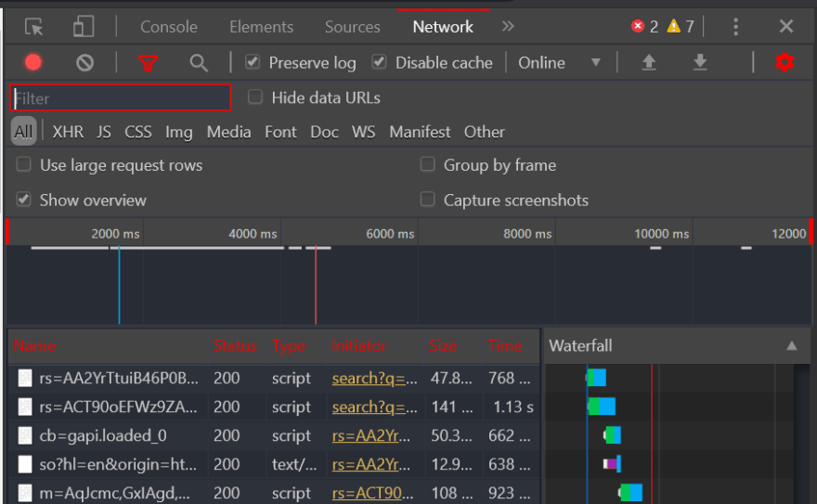Image resolution: width=817 pixels, height=504 pixels.
Task: Close the DevTools panel
Action: pos(786,26)
